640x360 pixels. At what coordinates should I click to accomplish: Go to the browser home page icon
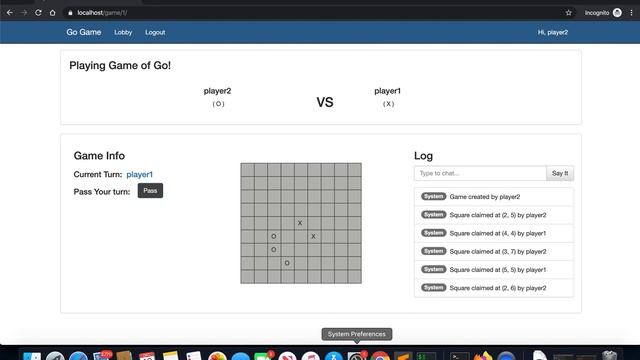point(53,13)
